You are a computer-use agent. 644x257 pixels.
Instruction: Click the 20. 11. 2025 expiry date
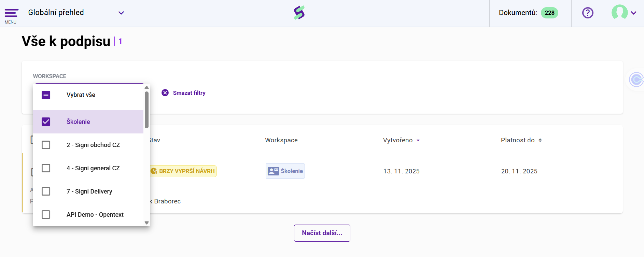(519, 171)
